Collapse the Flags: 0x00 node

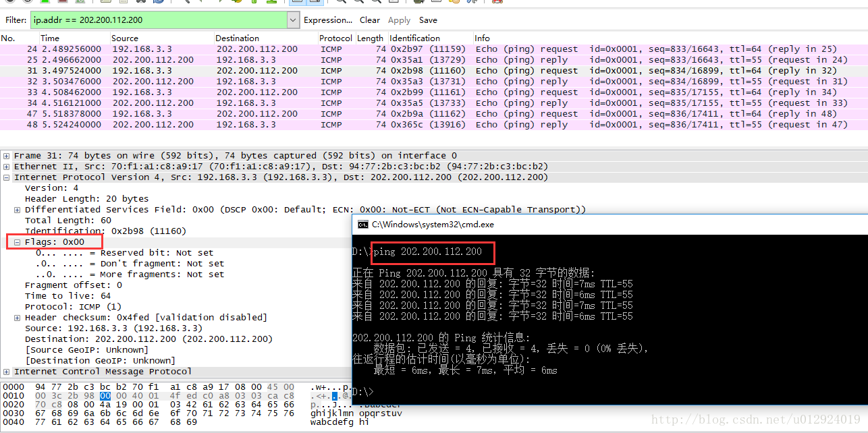[x=18, y=242]
